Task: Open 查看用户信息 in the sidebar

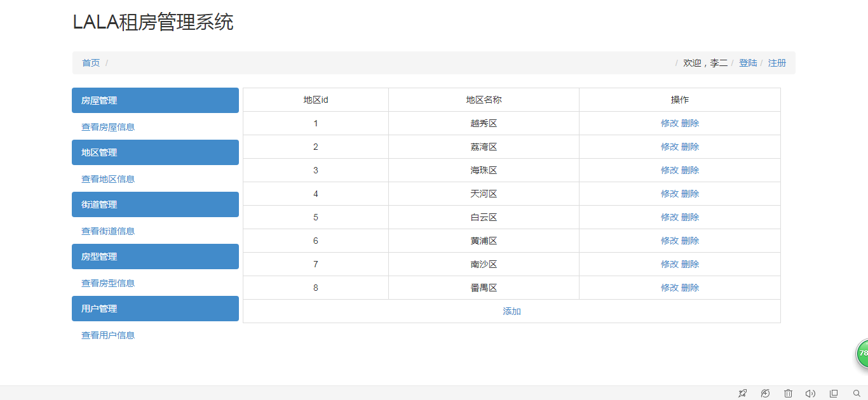Action: pyautogui.click(x=108, y=335)
